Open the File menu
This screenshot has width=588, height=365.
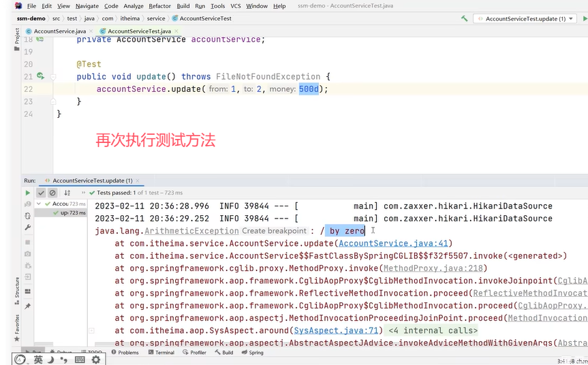click(31, 6)
